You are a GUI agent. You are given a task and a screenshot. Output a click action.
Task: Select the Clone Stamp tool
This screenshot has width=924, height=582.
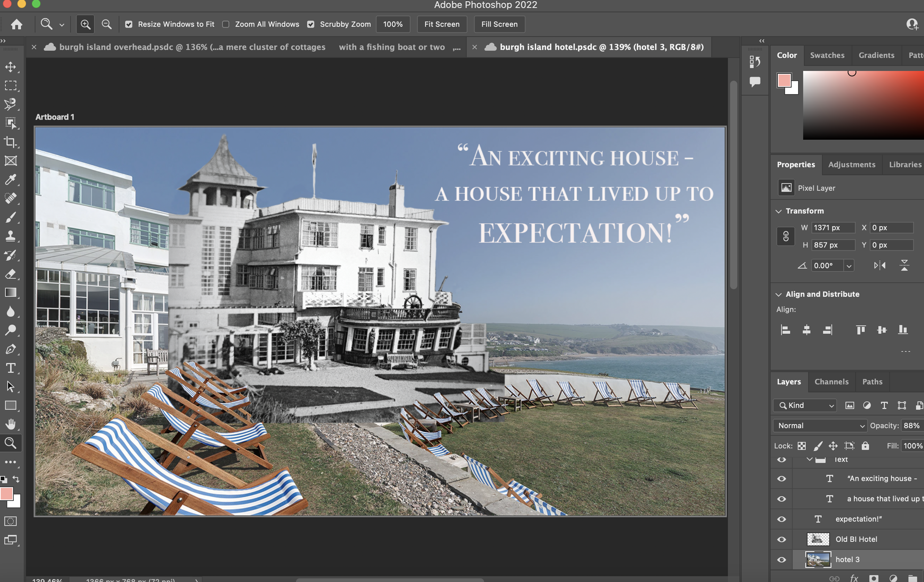[x=10, y=236]
